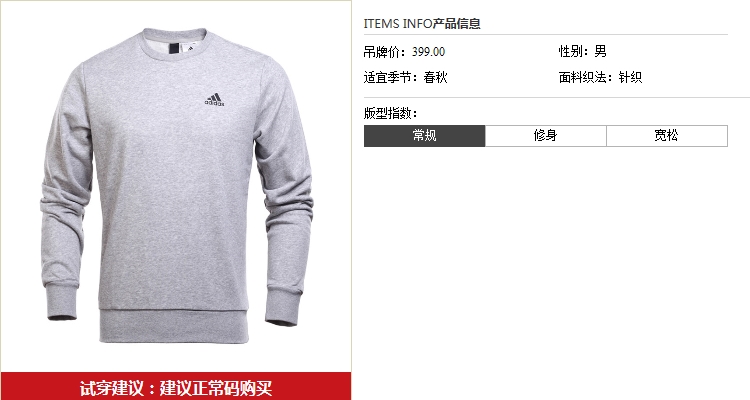Viewport: 750px width, 400px height.
Task: Click the 面料织法：针织 fabric text
Action: 600,77
